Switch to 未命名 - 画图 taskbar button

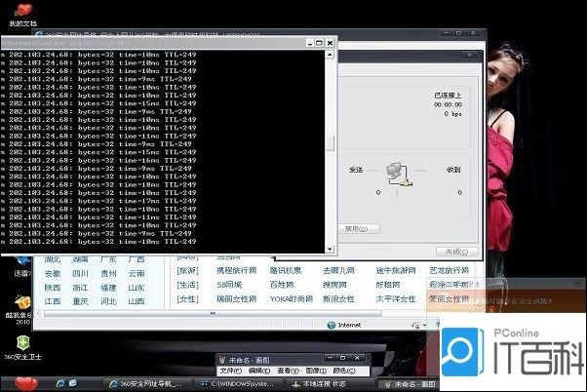tap(410, 384)
